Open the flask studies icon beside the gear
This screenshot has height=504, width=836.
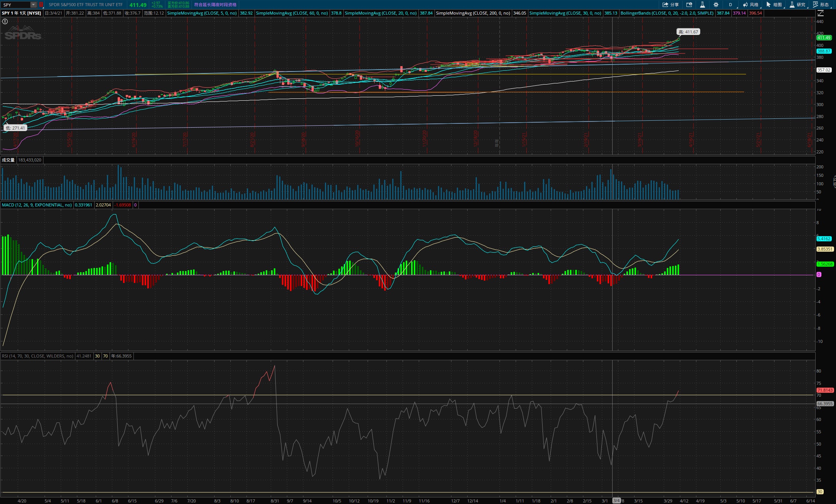pyautogui.click(x=702, y=5)
